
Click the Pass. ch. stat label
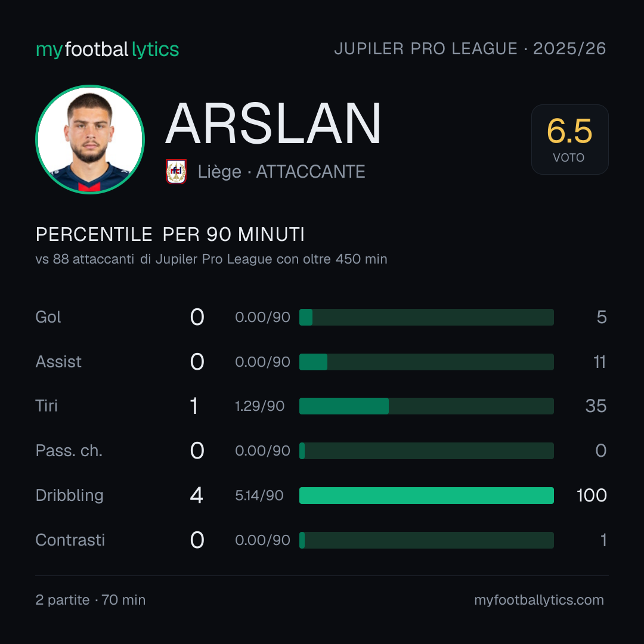69,451
